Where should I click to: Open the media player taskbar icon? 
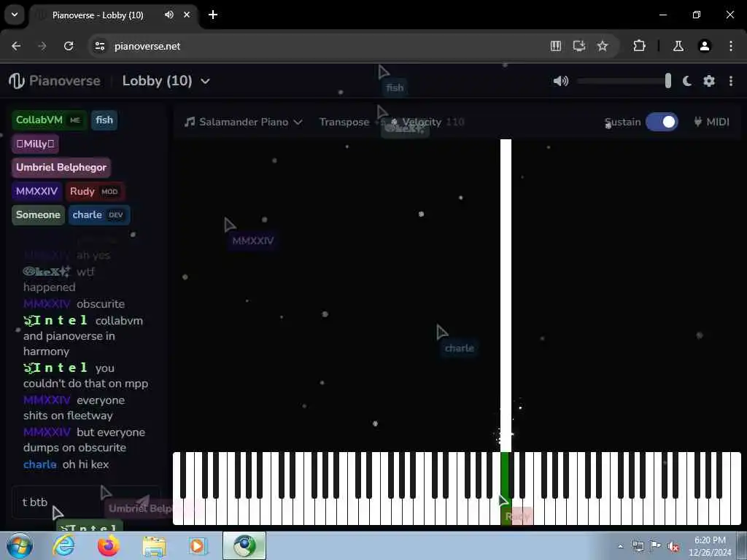[x=197, y=545]
